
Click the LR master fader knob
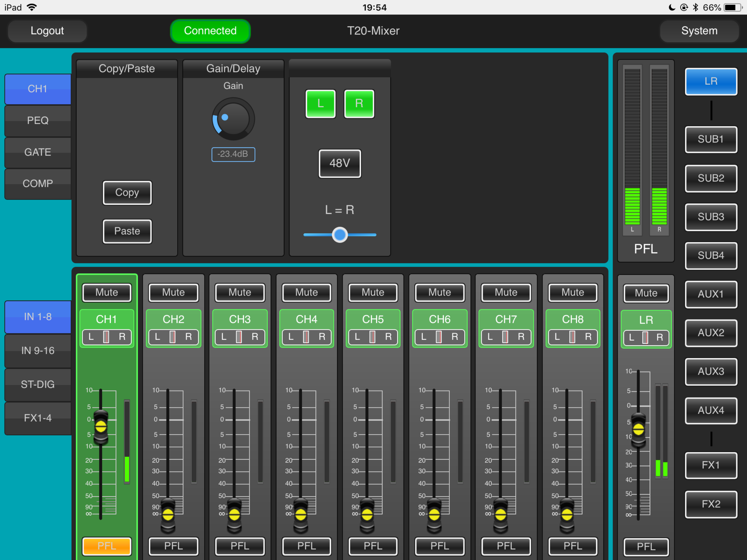pyautogui.click(x=638, y=429)
